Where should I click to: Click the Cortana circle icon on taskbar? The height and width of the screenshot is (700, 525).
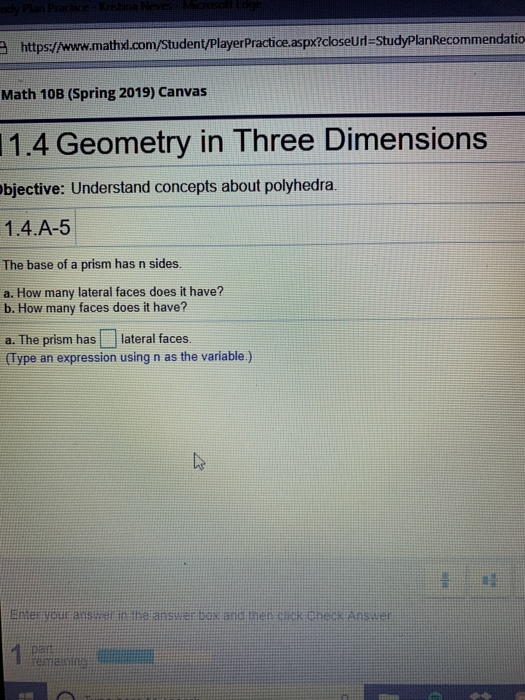click(66, 696)
